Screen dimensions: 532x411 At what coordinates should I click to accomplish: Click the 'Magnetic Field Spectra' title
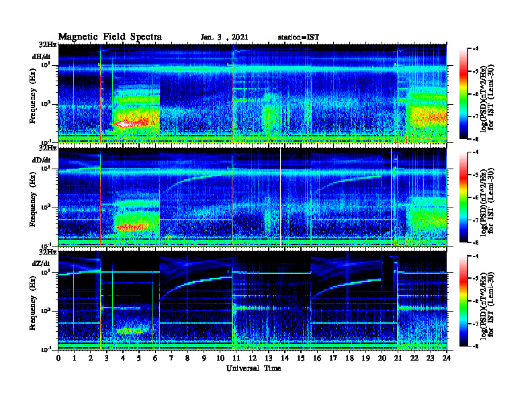[110, 37]
